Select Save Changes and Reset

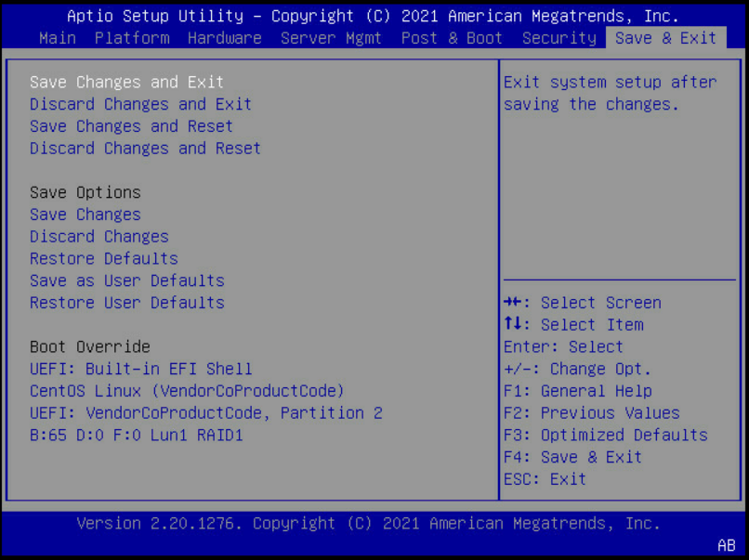click(131, 126)
